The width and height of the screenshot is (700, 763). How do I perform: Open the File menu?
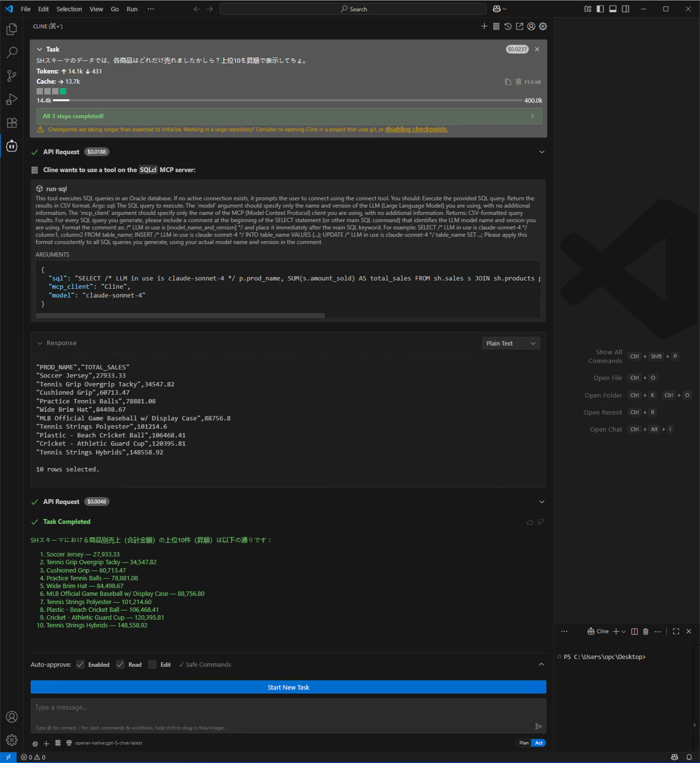pos(26,9)
